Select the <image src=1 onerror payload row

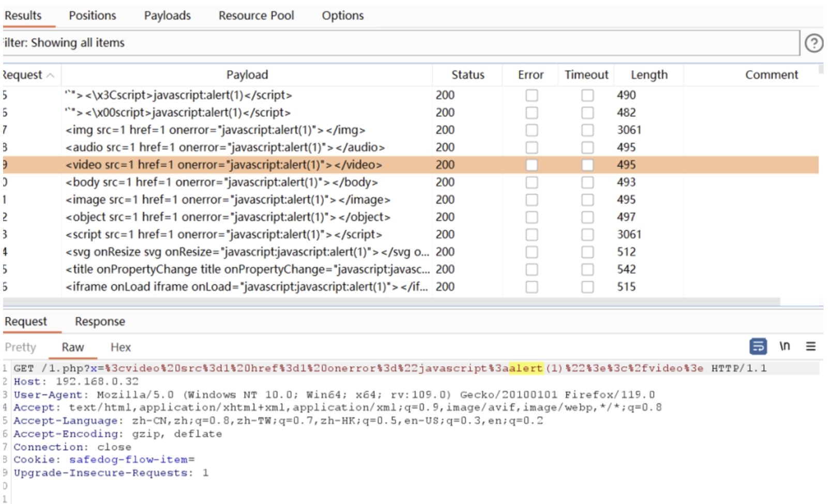411,200
